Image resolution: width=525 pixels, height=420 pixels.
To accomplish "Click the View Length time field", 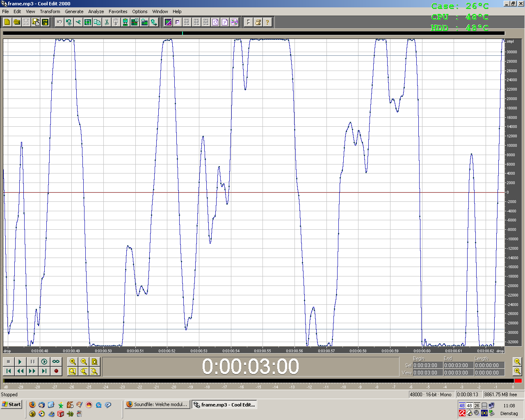I will coord(490,373).
